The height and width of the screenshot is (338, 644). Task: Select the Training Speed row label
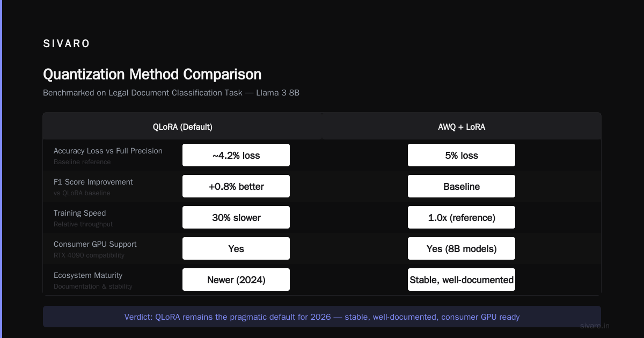tap(80, 213)
